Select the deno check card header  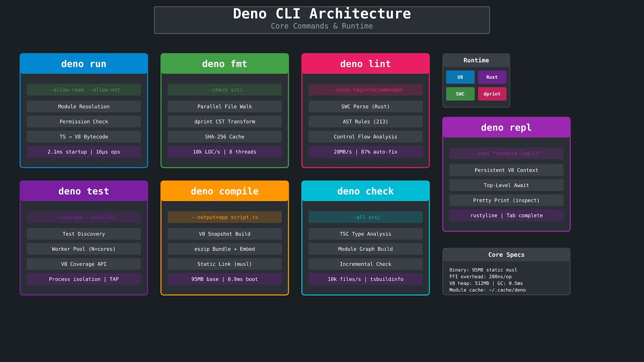pyautogui.click(x=366, y=191)
